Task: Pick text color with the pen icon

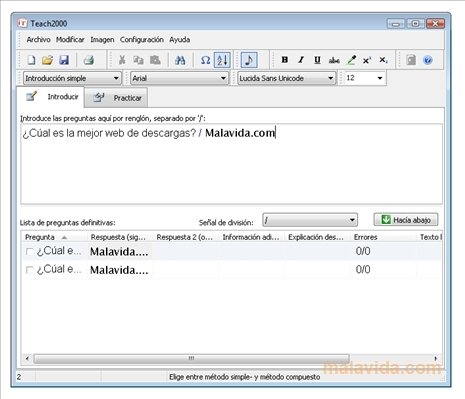Action: [351, 60]
